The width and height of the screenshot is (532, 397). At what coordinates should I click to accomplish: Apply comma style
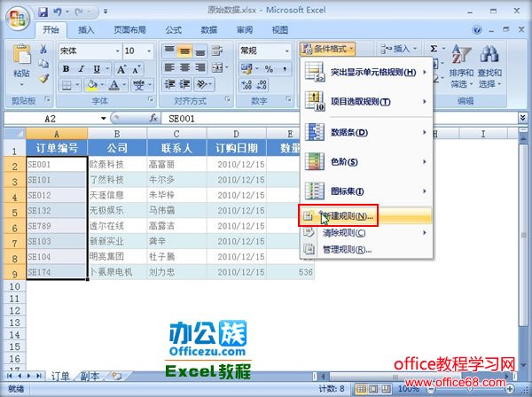pyautogui.click(x=285, y=69)
